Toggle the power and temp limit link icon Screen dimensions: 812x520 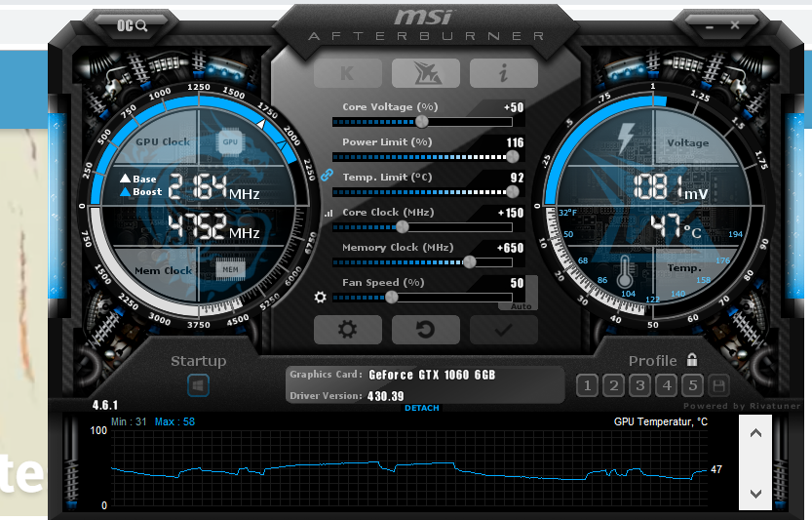coord(327,175)
